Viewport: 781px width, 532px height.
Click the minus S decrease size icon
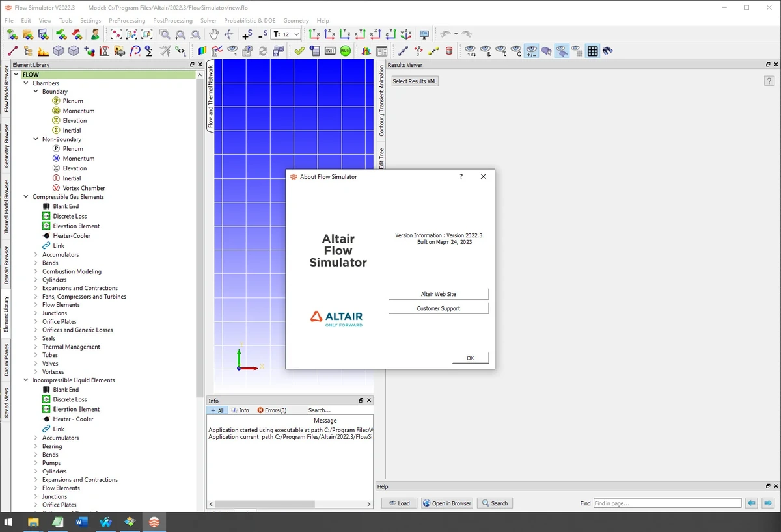click(263, 34)
